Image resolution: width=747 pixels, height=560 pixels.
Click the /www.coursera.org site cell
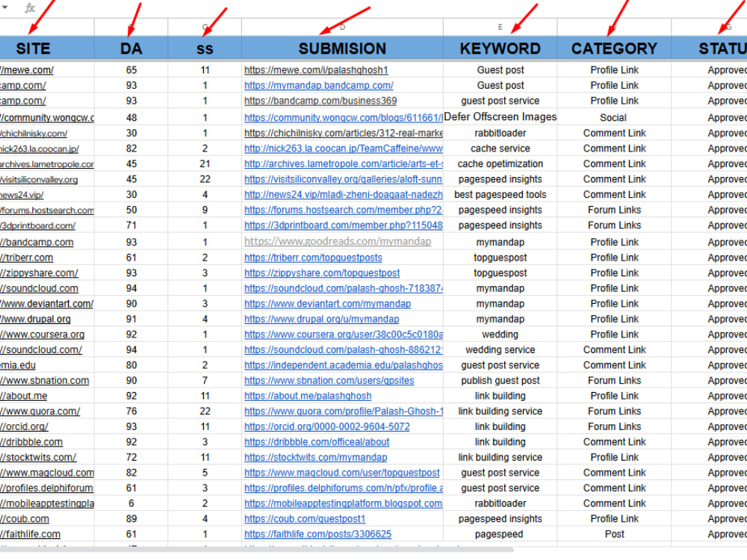[47, 335]
